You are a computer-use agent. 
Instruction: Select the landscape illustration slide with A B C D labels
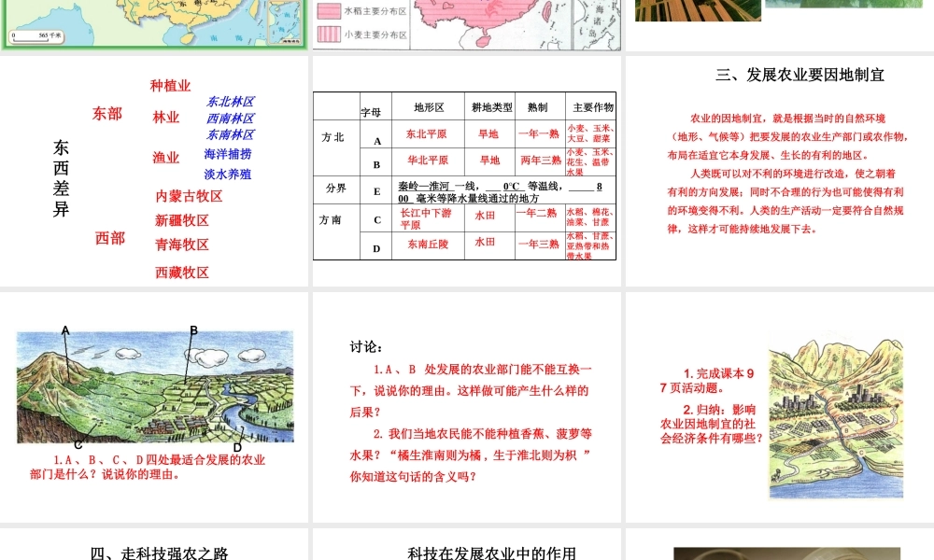pos(154,407)
